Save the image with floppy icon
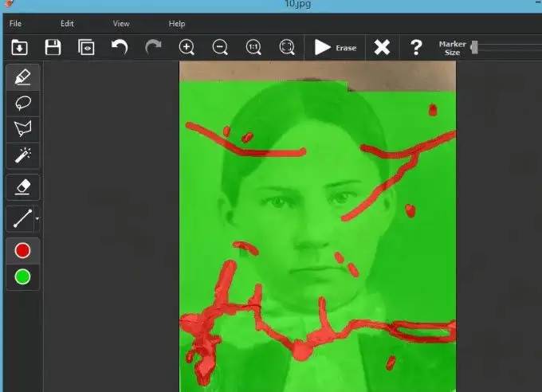 [x=53, y=47]
